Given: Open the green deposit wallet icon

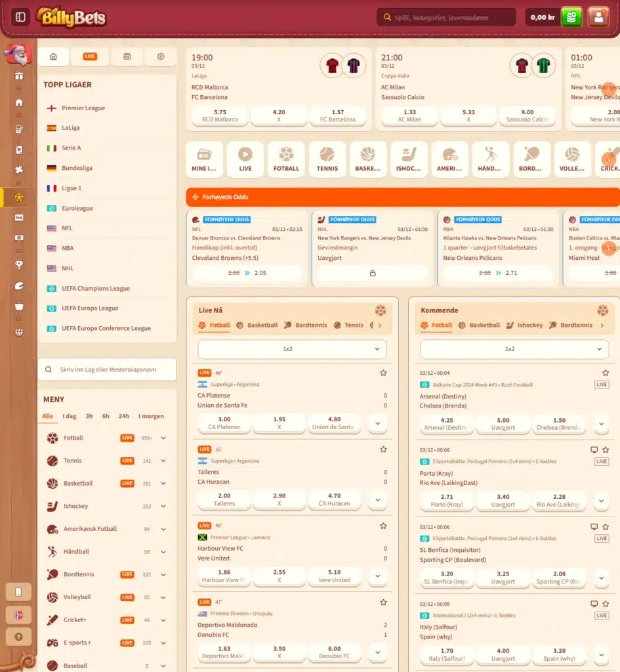Looking at the screenshot, I should [571, 18].
